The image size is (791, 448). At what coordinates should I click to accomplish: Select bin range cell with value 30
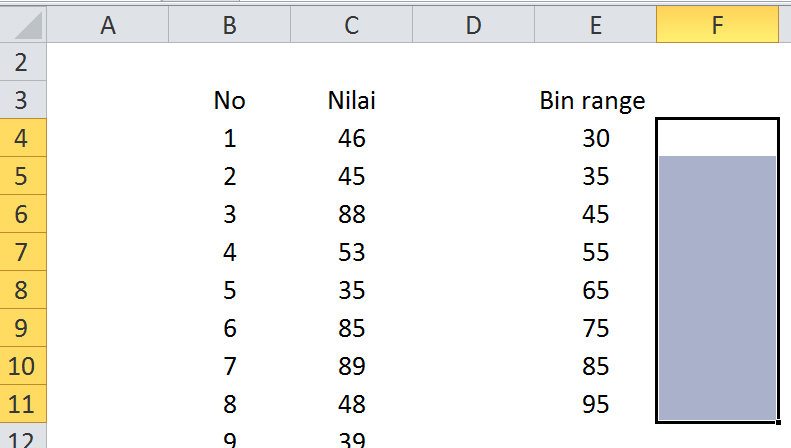click(595, 138)
